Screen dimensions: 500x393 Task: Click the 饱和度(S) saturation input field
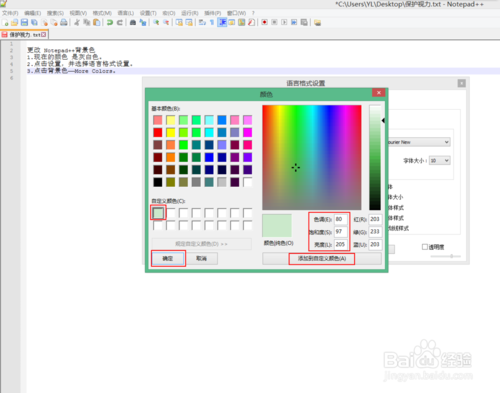341,232
